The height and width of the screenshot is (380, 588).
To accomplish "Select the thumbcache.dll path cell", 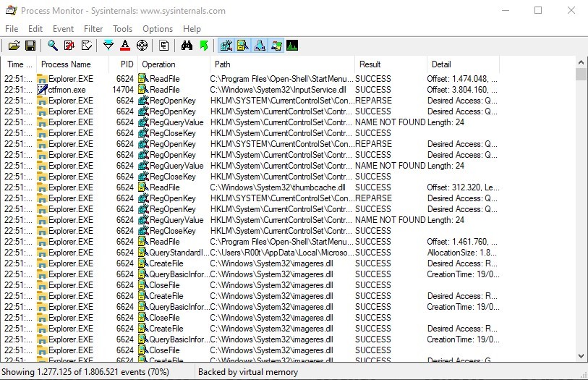I will point(278,187).
